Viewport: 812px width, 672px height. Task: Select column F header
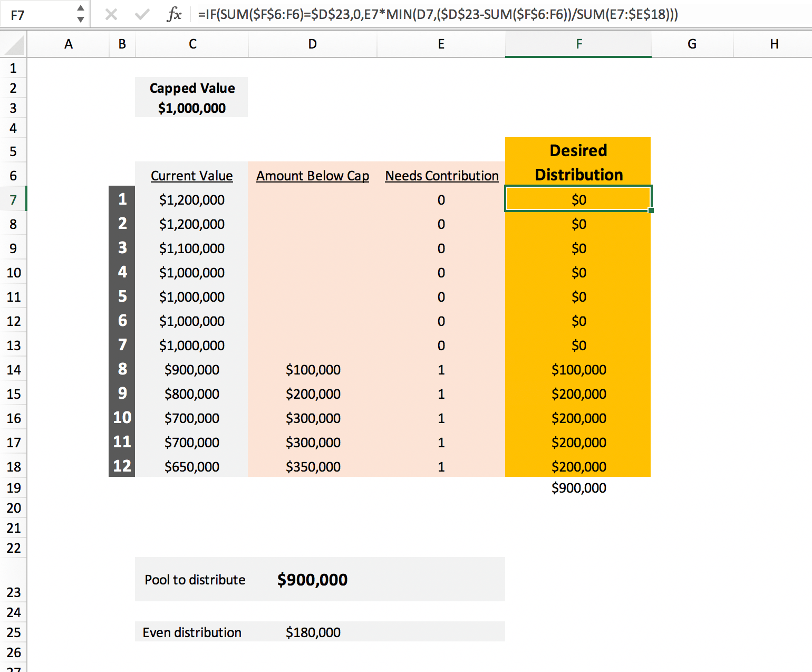pos(578,44)
